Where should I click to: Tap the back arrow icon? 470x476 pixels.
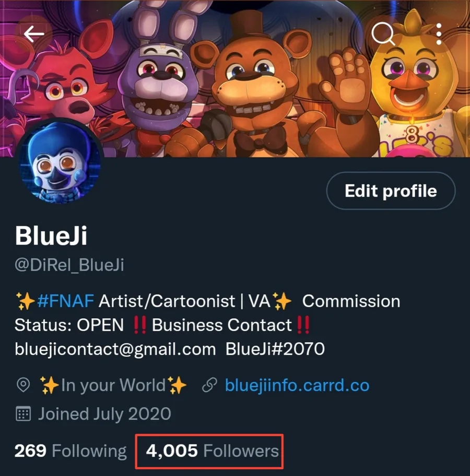(34, 33)
